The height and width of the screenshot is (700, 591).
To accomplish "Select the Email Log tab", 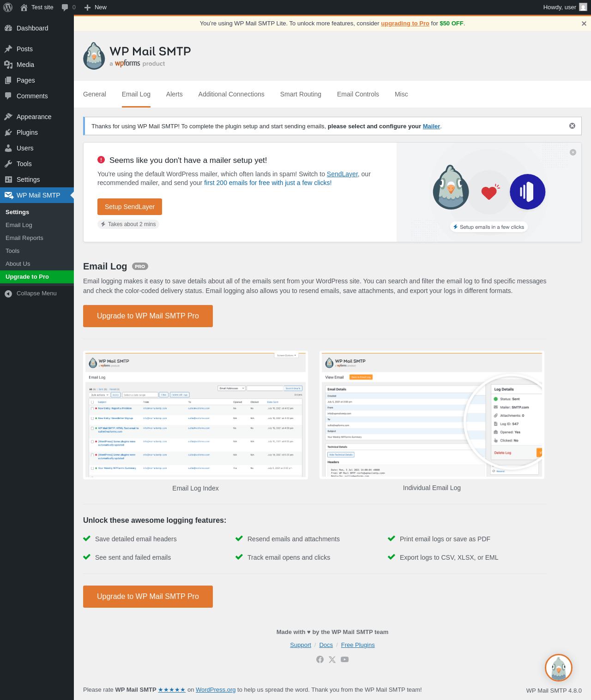I will 136,94.
